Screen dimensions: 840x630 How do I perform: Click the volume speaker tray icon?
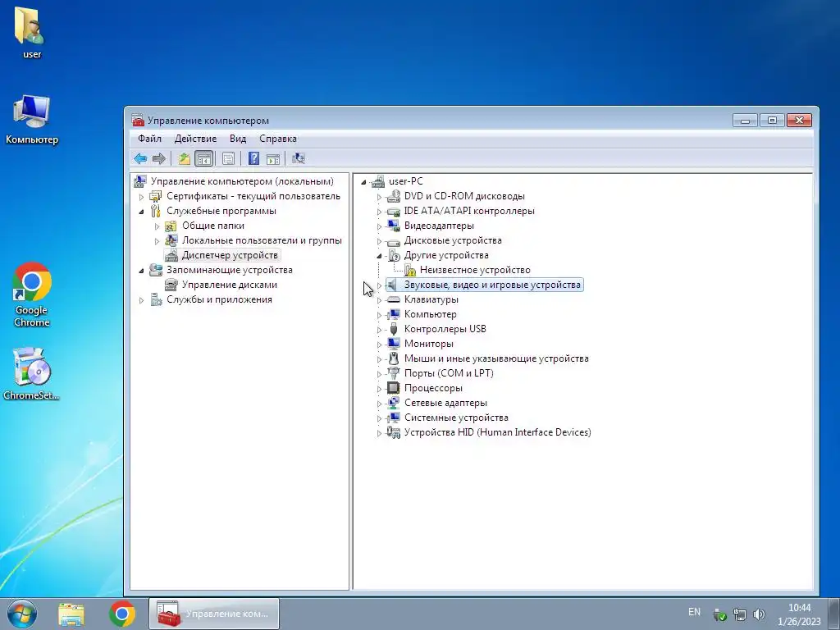(759, 614)
